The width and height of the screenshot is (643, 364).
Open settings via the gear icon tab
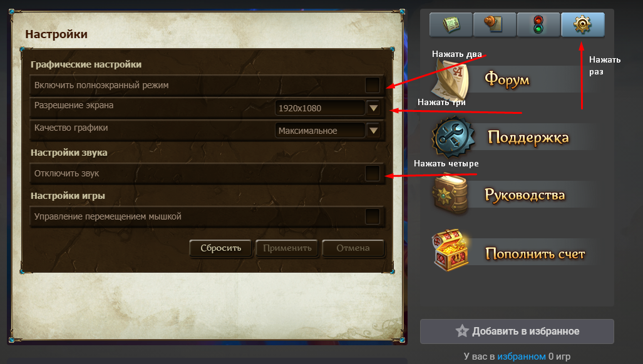coord(583,25)
